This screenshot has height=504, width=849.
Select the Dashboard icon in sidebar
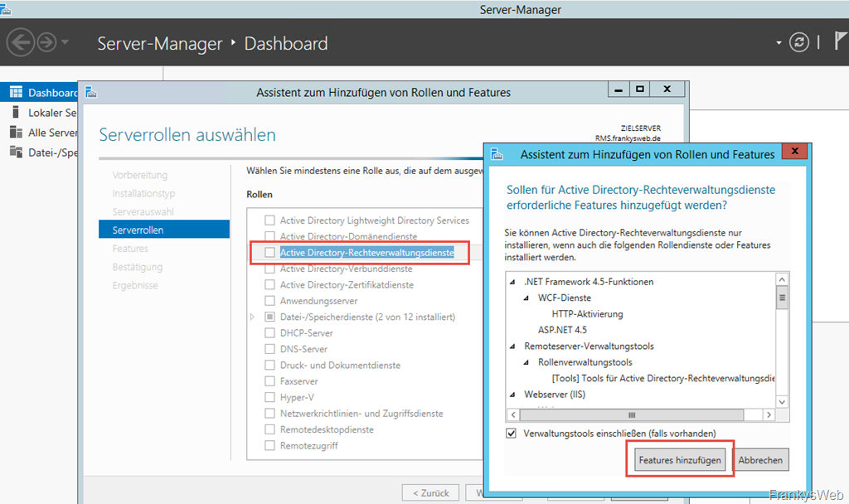point(16,93)
